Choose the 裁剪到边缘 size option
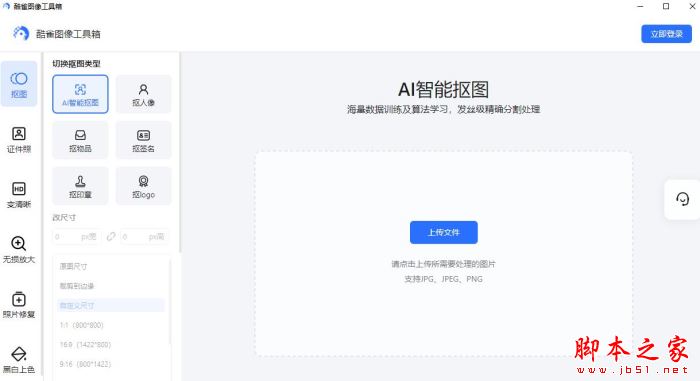This screenshot has height=381, width=700. tap(111, 286)
